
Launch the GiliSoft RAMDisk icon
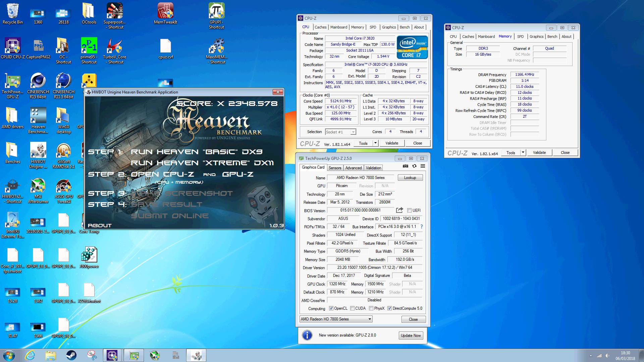[x=63, y=155]
